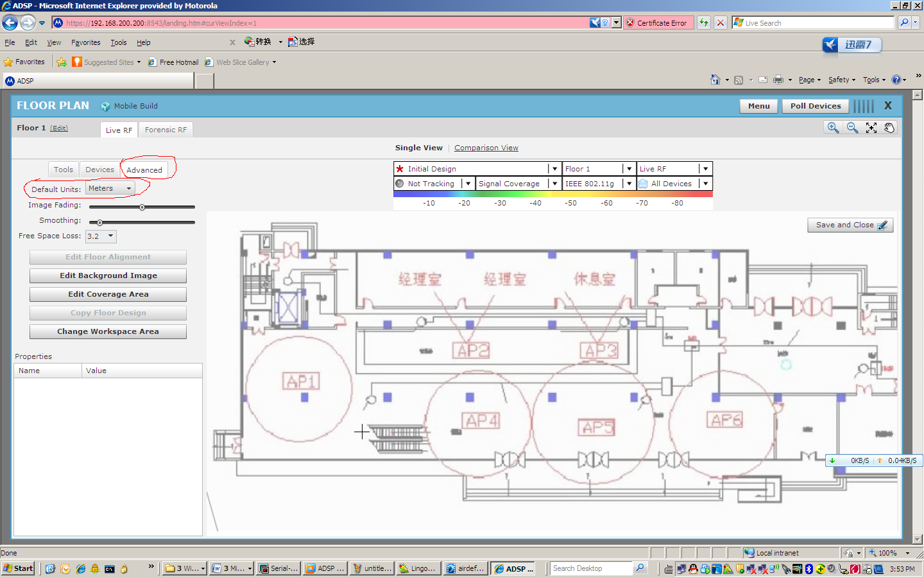Screen dimensions: 924x578
Task: Expand the Not Tracking dropdown
Action: [x=468, y=184]
